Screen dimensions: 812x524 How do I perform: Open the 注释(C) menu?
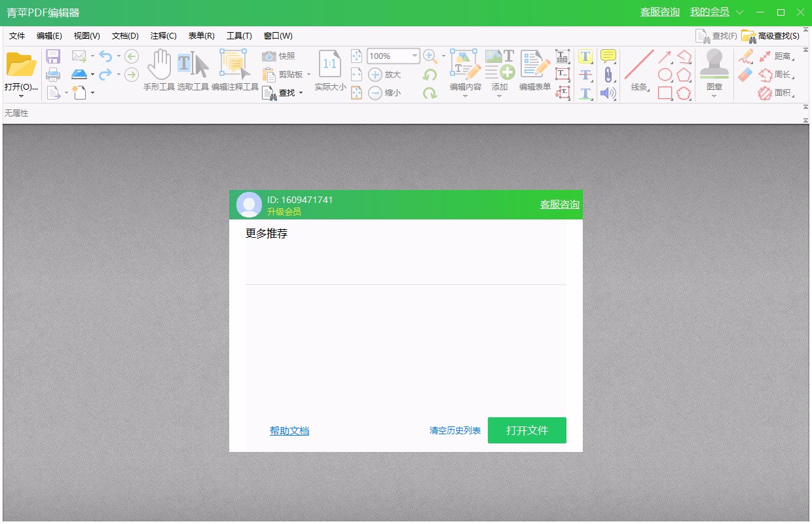click(161, 35)
